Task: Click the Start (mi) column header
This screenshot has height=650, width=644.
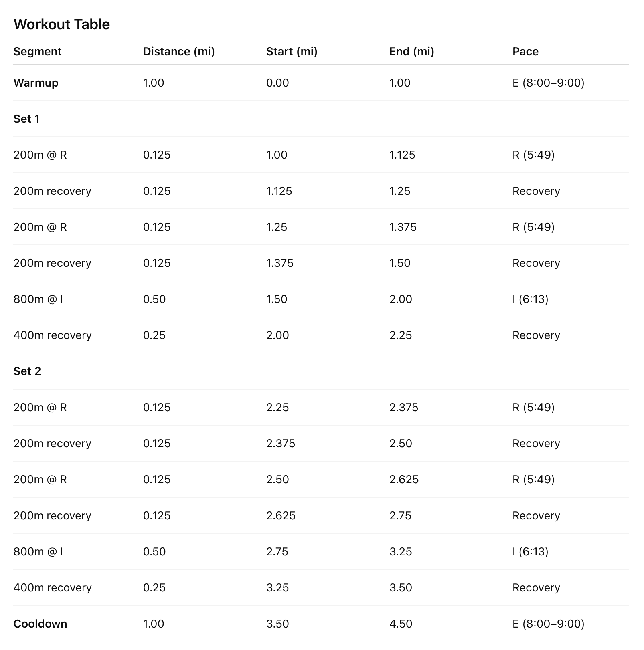Action: pyautogui.click(x=292, y=52)
